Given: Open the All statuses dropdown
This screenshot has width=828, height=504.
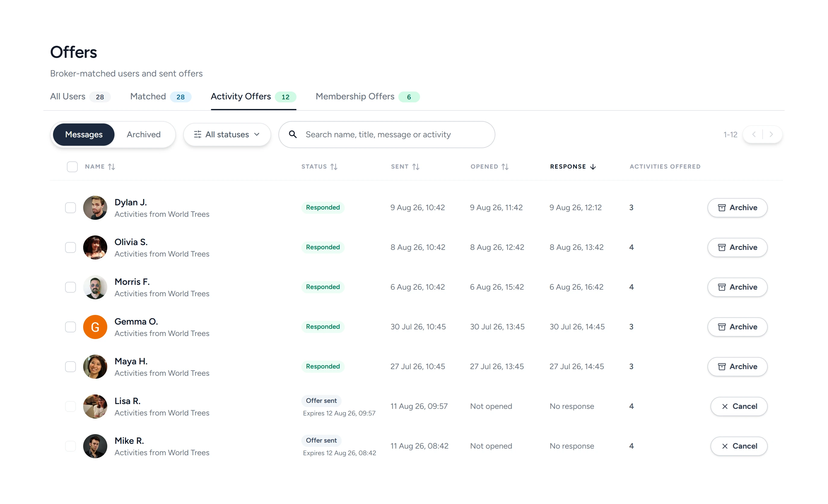Looking at the screenshot, I should pyautogui.click(x=227, y=134).
